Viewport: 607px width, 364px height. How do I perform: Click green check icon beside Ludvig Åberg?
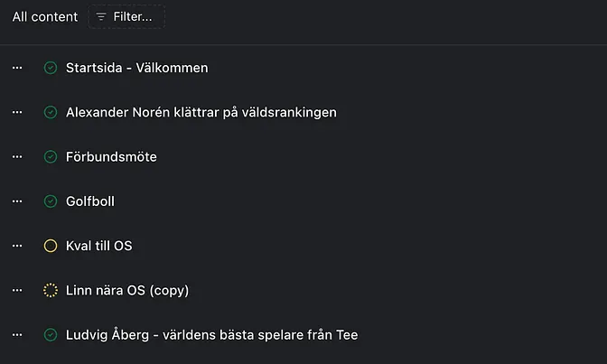[51, 334]
